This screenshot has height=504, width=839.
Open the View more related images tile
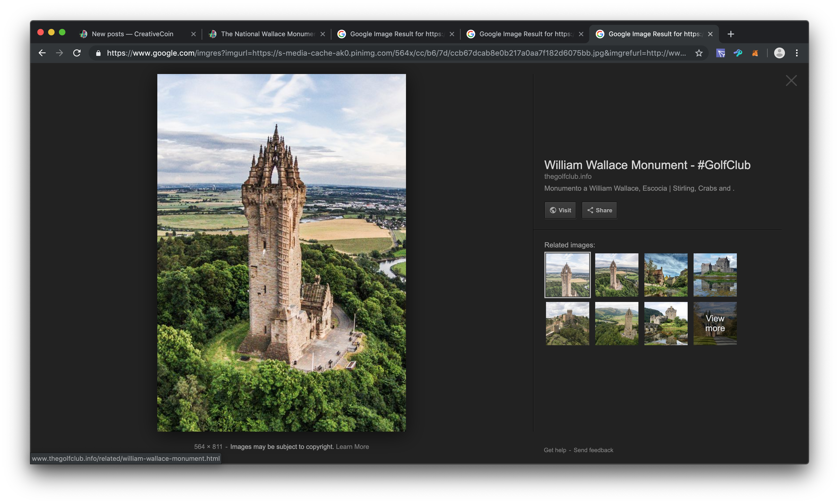click(715, 323)
